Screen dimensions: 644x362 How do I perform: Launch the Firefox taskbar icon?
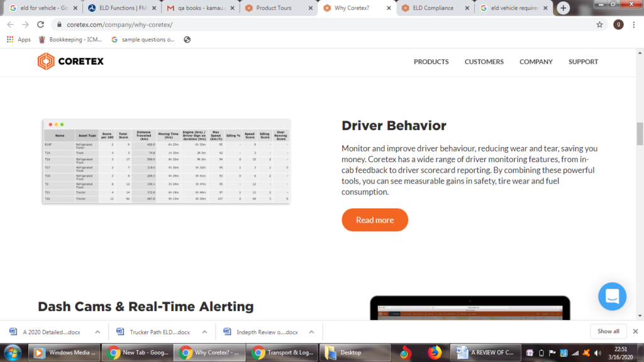(434, 353)
